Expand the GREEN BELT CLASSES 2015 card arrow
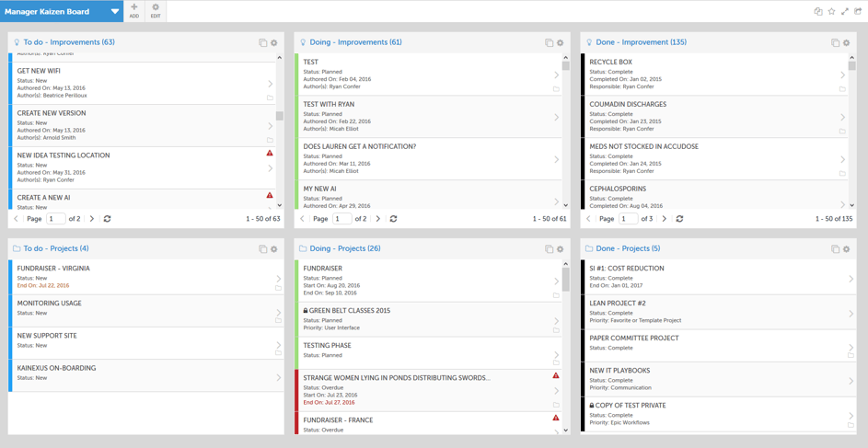Viewport: 868px width, 448px height. pyautogui.click(x=556, y=321)
